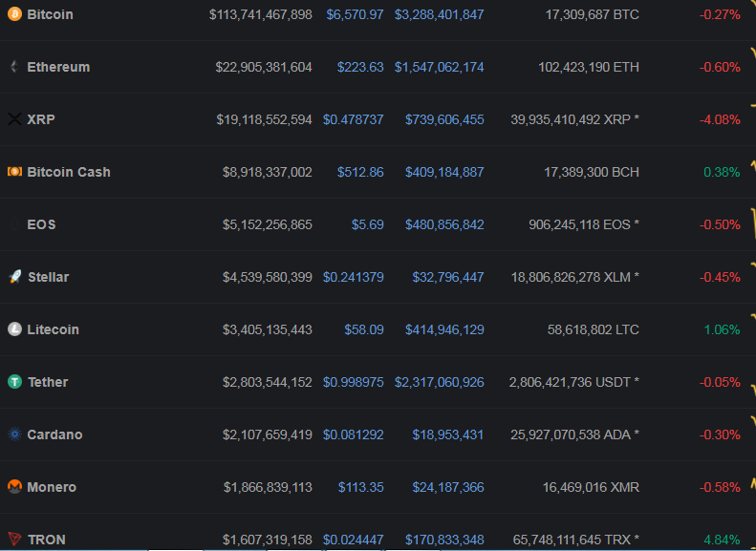This screenshot has height=551, width=756.
Task: Open the Litecoin coin name link
Action: pyautogui.click(x=53, y=329)
